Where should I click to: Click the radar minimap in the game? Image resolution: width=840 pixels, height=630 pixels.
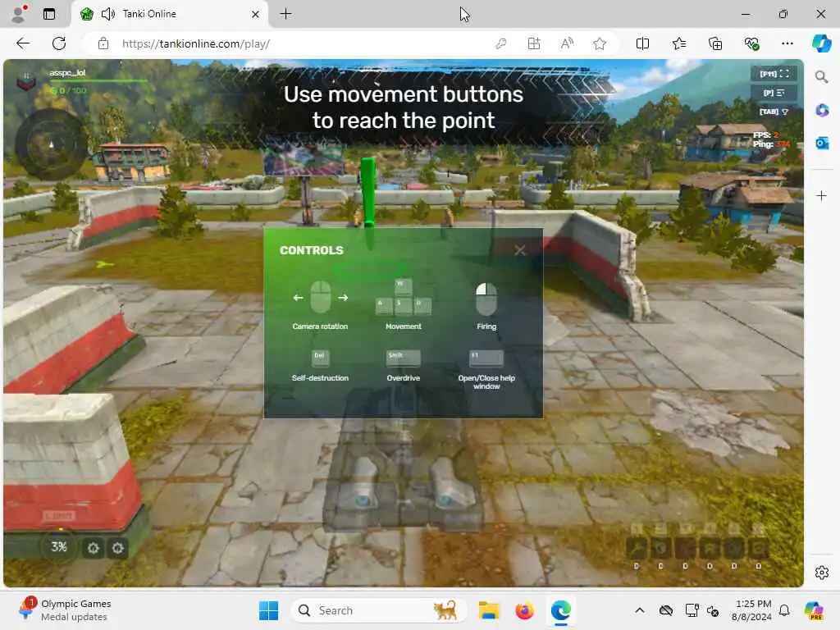coord(52,144)
